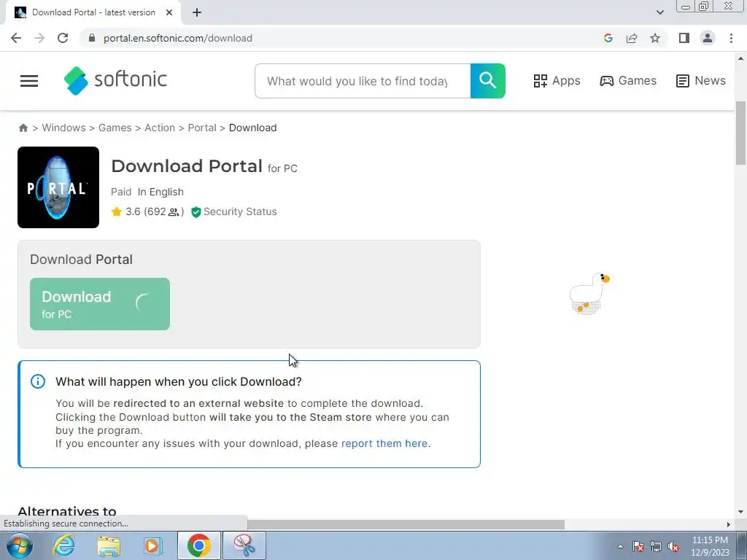Screen dimensions: 747x560
Task: Click the network tray icon
Action: point(656,546)
